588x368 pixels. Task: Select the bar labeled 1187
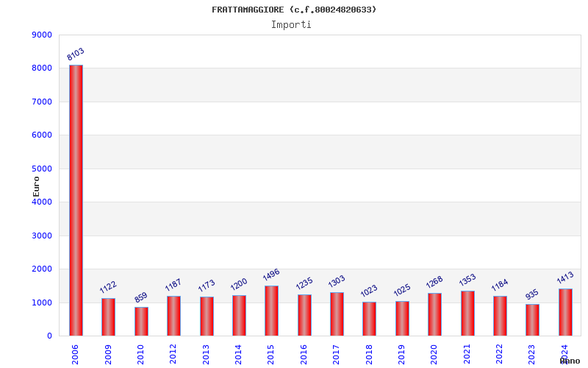(x=174, y=316)
